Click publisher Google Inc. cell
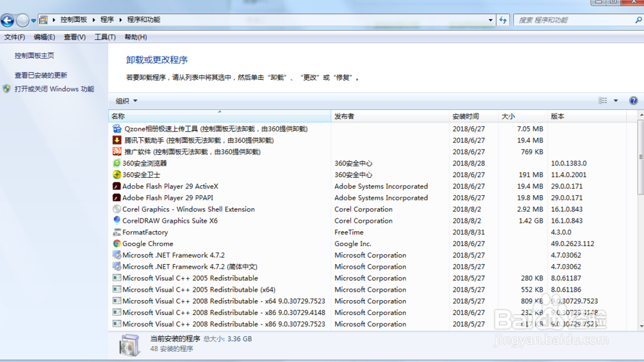 coord(353,243)
